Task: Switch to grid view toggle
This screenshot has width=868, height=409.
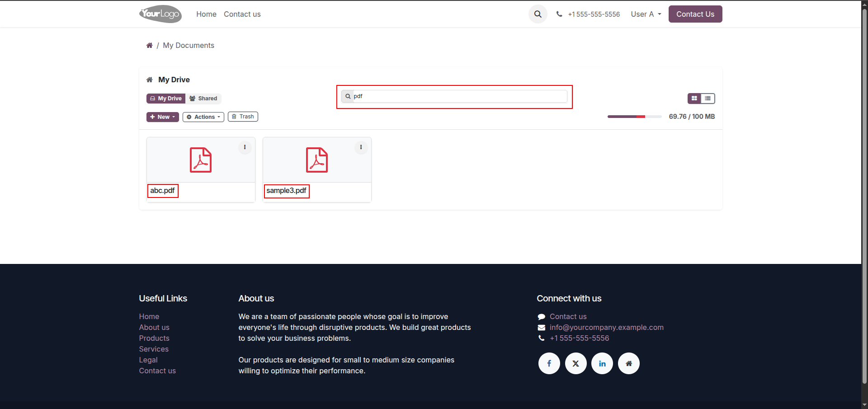Action: (694, 98)
